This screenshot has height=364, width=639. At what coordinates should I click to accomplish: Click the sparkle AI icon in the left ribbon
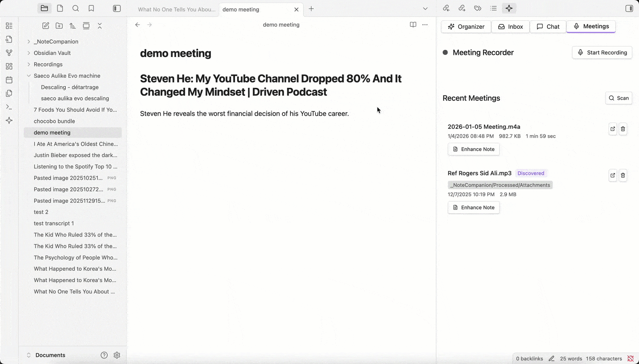(9, 120)
